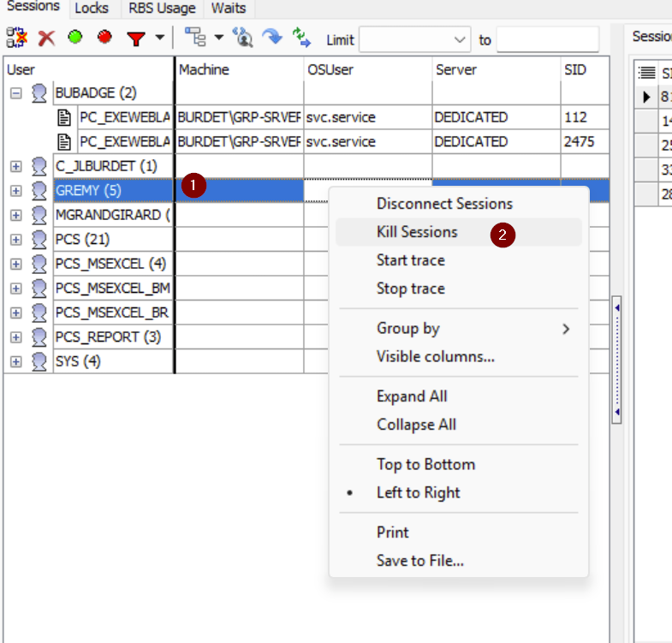
Task: Choose Collapse All in context menu
Action: 459,425
